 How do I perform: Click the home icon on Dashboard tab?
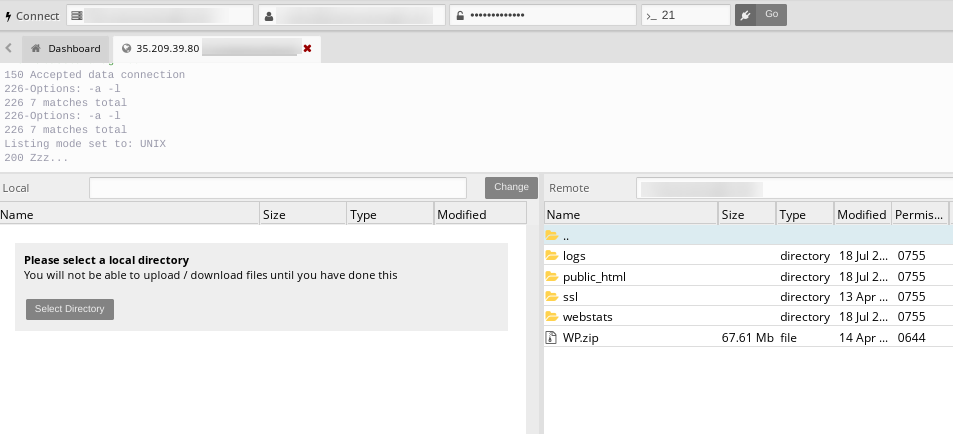click(x=36, y=48)
